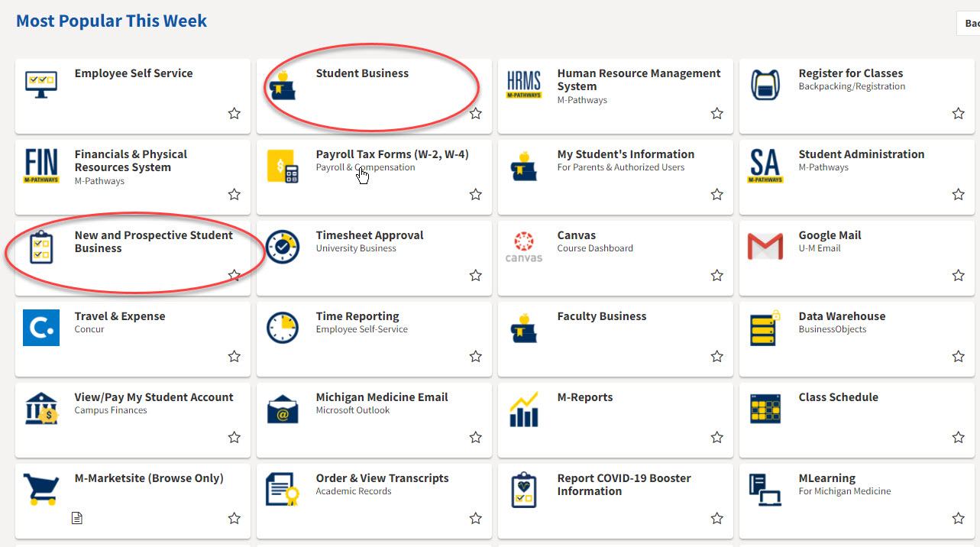This screenshot has height=547, width=980.
Task: Star the Data Warehouse tile as favorite
Action: 958,357
